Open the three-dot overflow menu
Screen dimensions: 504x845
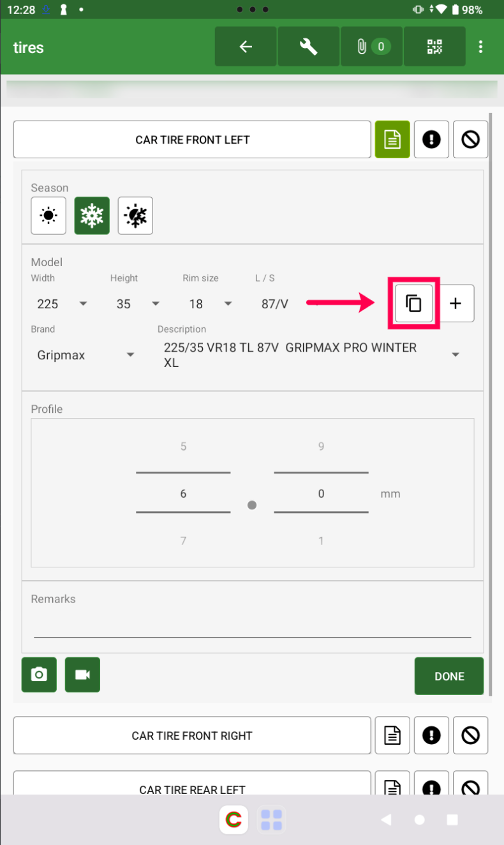coord(480,47)
